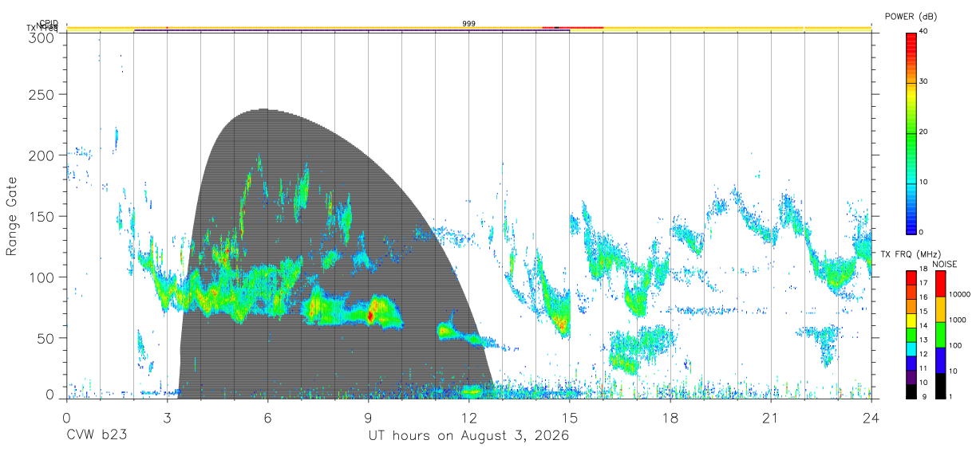Viewport: 980px width, 452px height.
Task: Click the 999 CPID value above plot
Action: tap(469, 24)
